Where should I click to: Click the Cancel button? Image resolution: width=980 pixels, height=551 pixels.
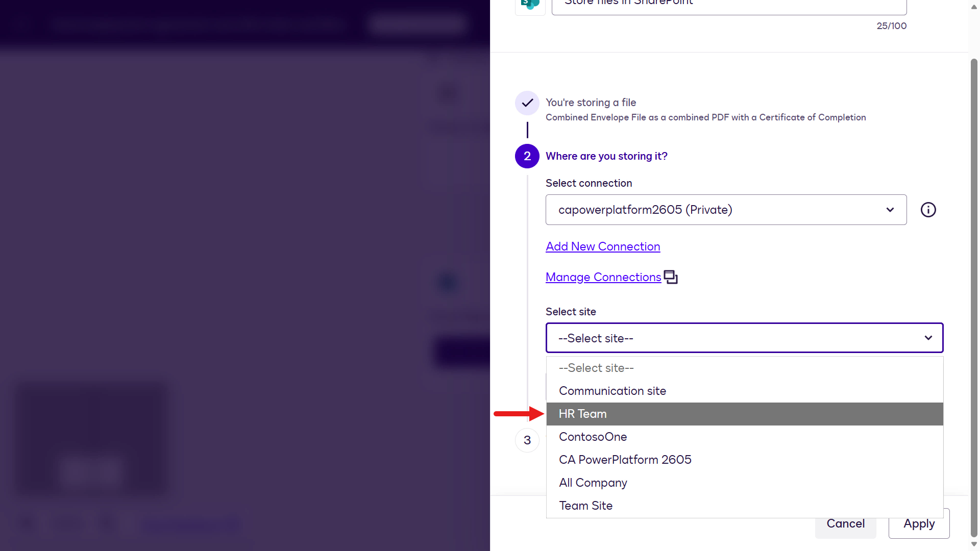point(845,524)
